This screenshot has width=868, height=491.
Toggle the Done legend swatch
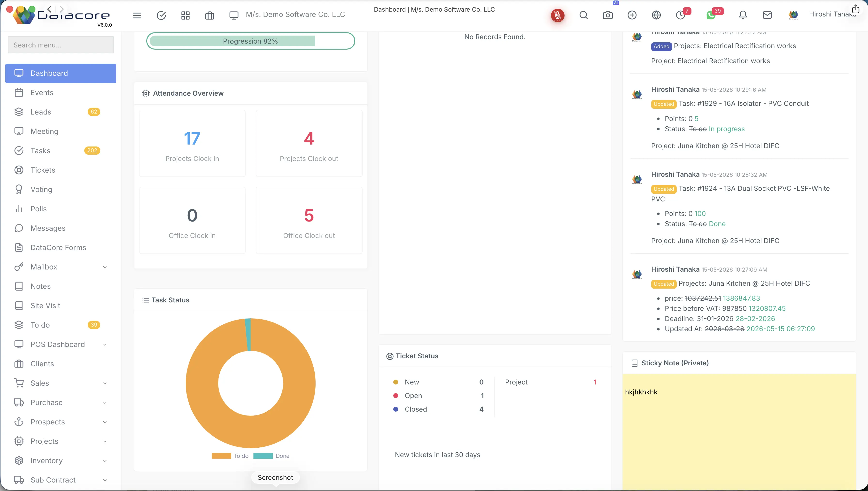coord(263,456)
